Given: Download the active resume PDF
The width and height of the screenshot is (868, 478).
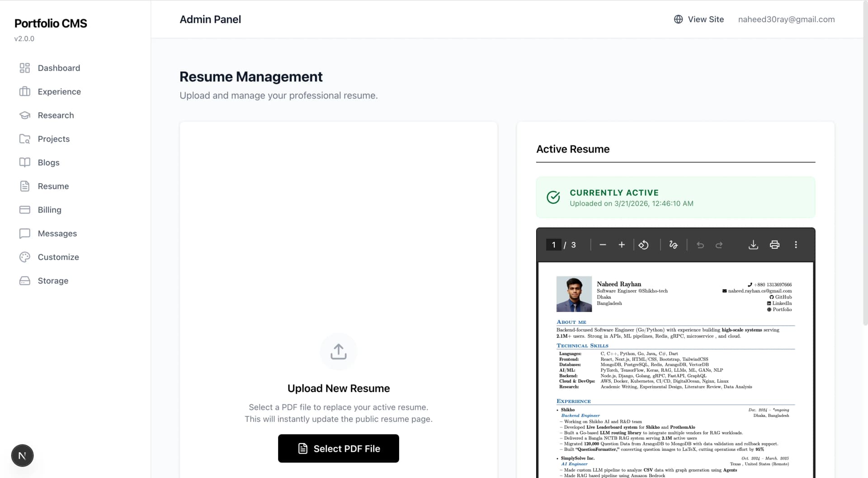Looking at the screenshot, I should coord(753,245).
